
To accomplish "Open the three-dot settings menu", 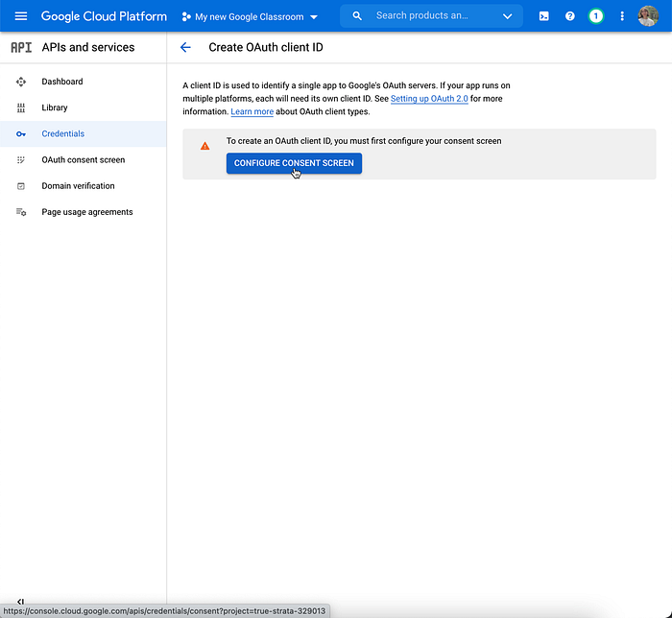I will (x=622, y=16).
